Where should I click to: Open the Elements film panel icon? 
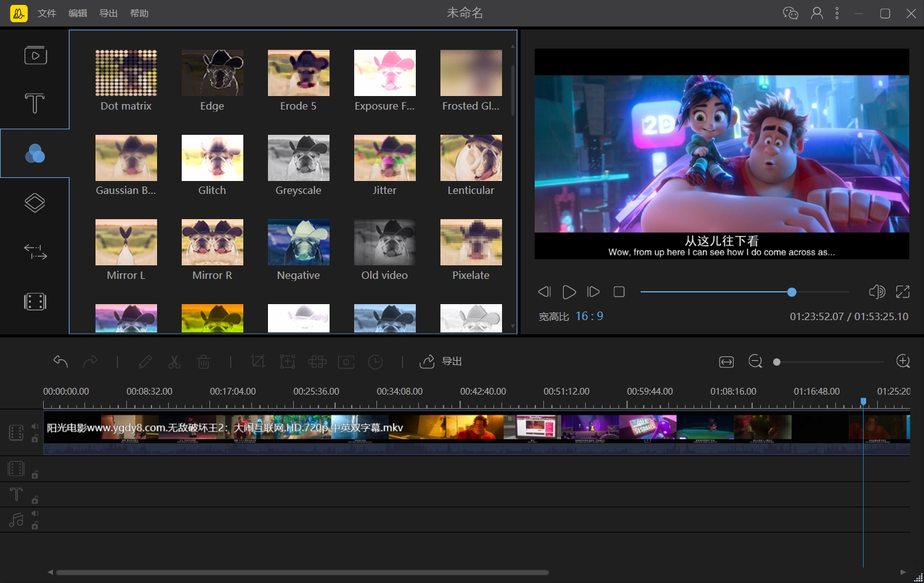point(35,302)
